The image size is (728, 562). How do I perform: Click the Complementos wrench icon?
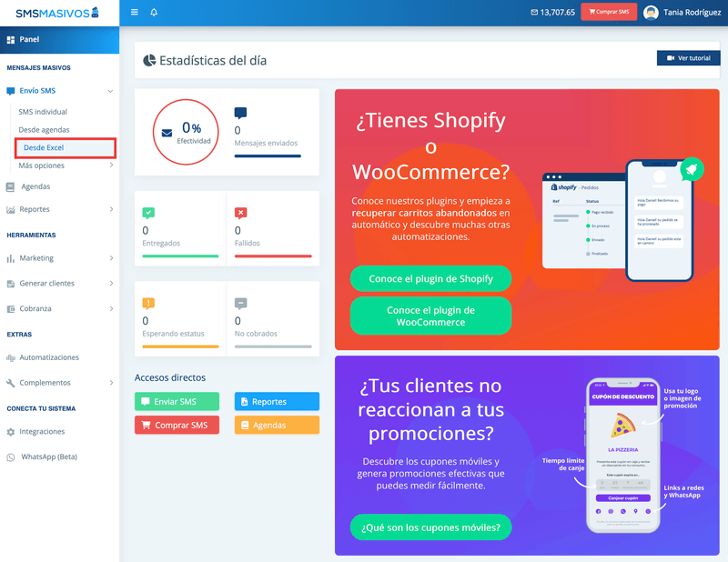[11, 383]
